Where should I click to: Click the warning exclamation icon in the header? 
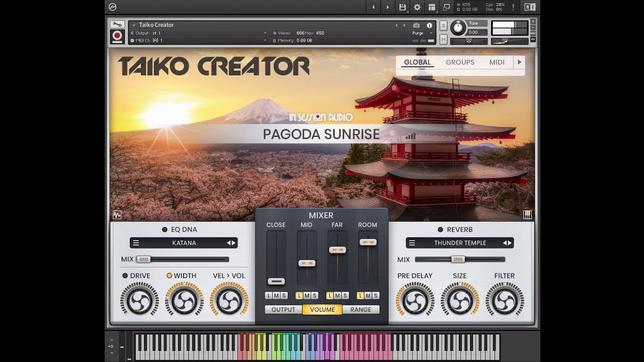click(513, 7)
